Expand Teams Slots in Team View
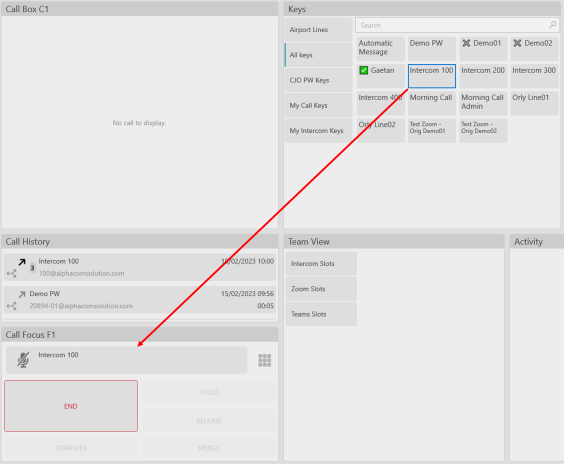The image size is (564, 464). point(321,314)
